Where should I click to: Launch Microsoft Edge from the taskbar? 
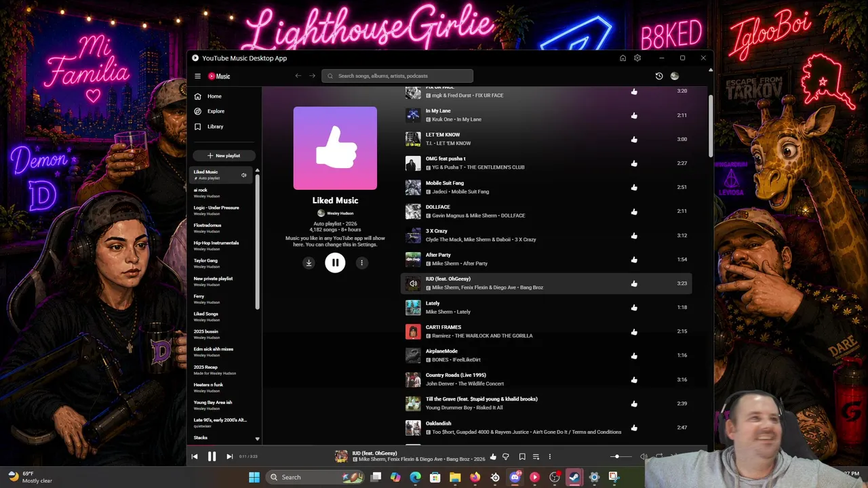click(415, 477)
